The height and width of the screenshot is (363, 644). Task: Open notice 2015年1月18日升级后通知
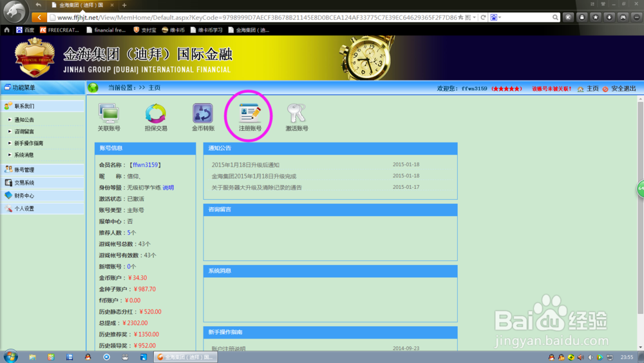(245, 165)
